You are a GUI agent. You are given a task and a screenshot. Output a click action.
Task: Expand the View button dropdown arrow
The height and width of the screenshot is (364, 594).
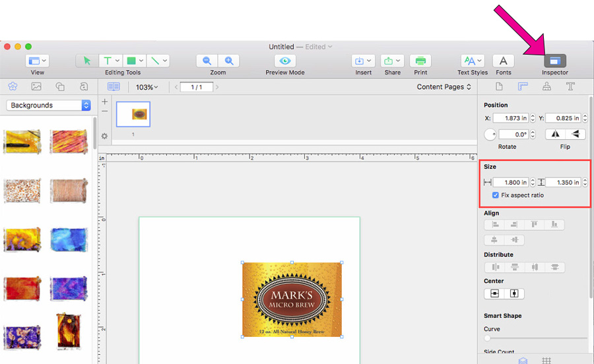click(44, 61)
